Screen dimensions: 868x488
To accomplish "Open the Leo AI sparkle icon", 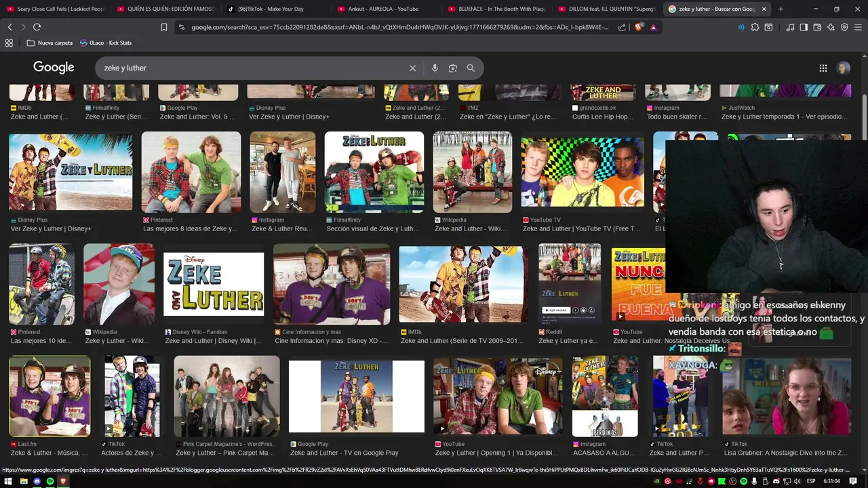I will tap(831, 27).
